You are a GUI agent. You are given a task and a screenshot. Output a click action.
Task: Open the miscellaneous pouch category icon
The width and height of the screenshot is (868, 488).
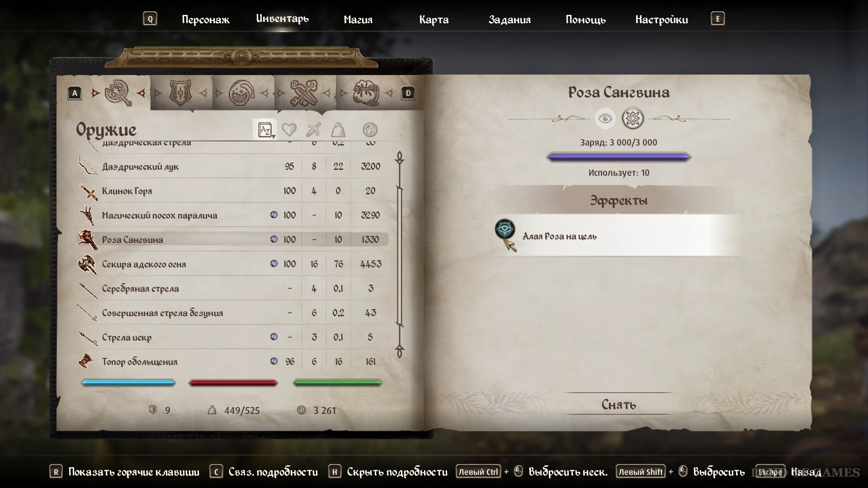click(366, 93)
